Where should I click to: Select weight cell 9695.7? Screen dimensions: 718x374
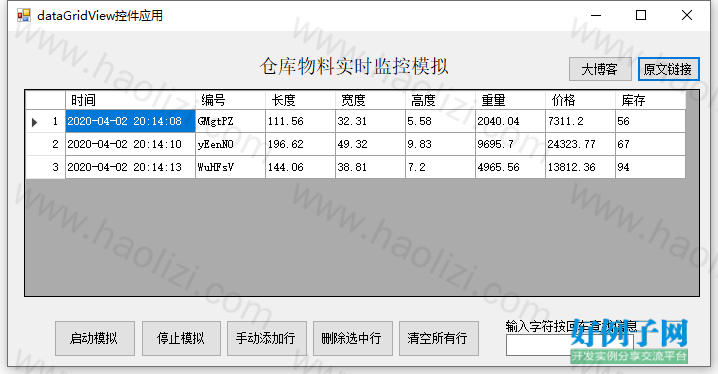coord(511,144)
